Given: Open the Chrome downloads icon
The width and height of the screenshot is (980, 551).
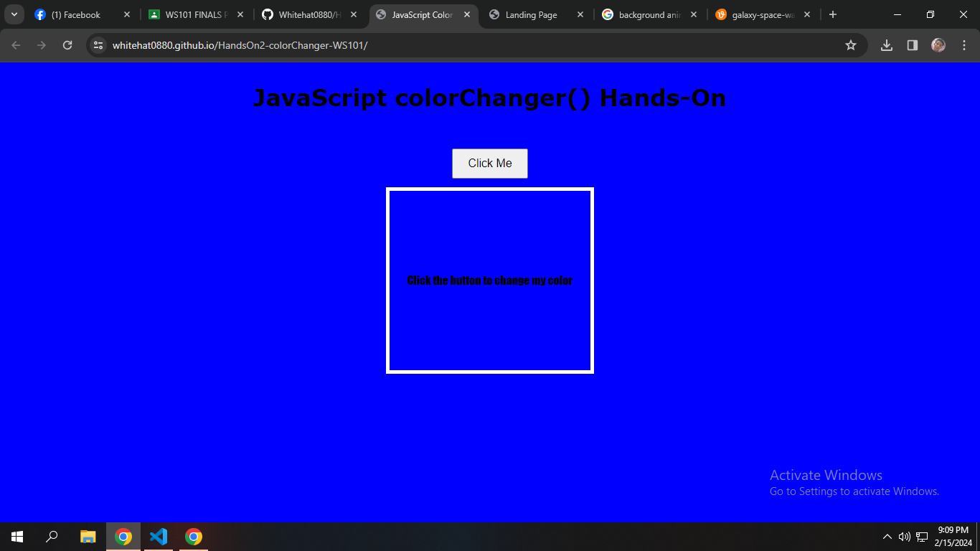Looking at the screenshot, I should pyautogui.click(x=886, y=44).
